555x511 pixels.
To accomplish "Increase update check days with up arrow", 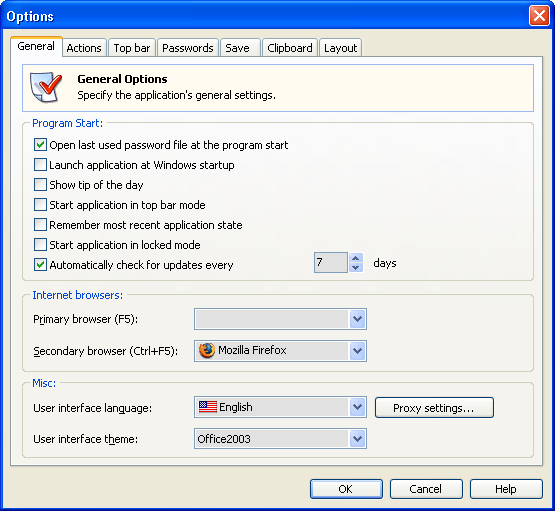I will (x=356, y=258).
